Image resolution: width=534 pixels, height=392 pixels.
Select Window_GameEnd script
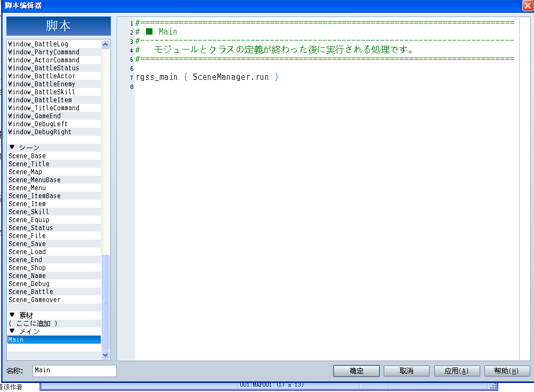coord(54,116)
